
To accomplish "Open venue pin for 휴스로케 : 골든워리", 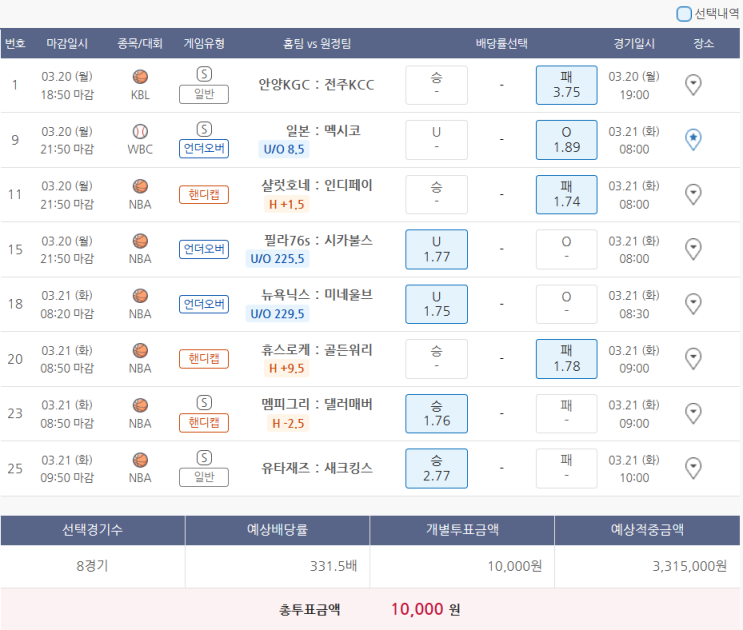I will pyautogui.click(x=693, y=359).
